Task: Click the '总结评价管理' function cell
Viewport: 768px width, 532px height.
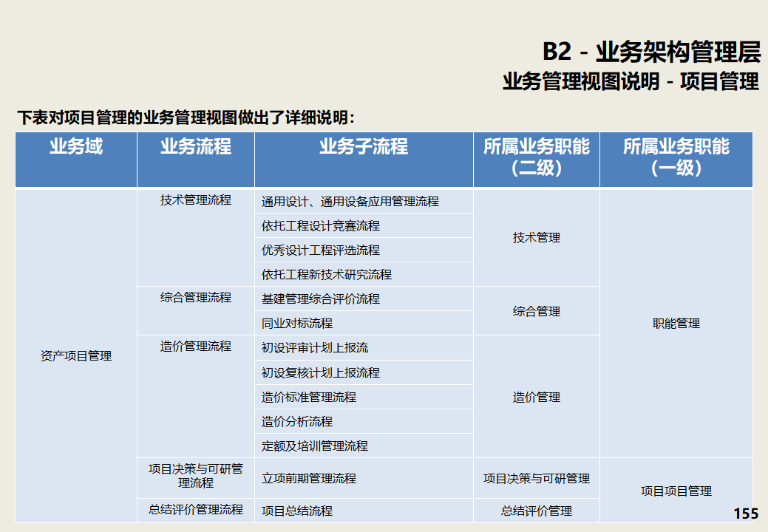Action: coord(537,511)
